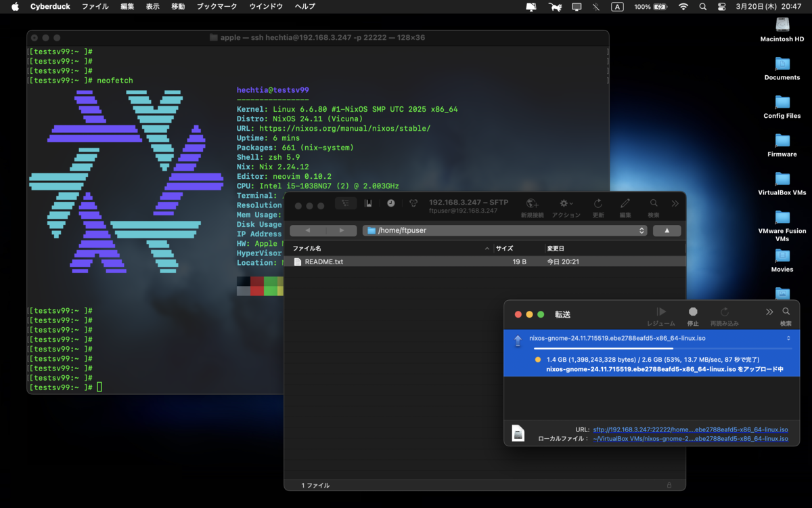Open the ウインドウ menu
This screenshot has height=508, width=812.
click(266, 6)
